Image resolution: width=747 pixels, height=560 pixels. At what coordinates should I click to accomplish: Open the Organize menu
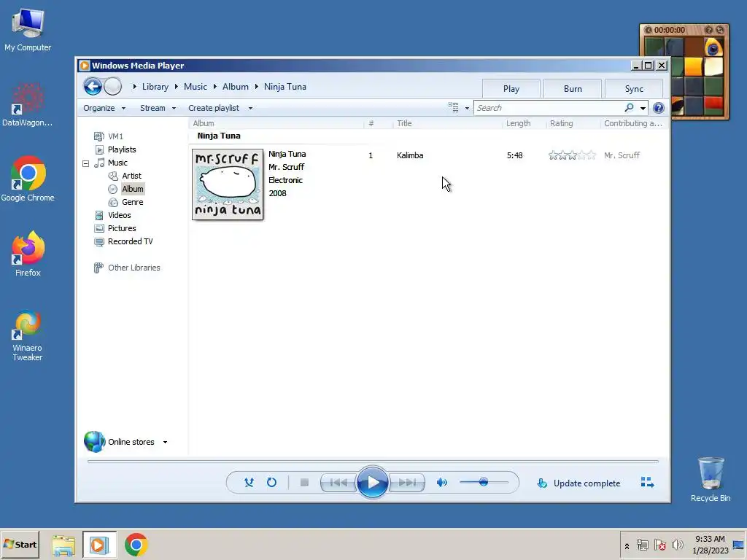pyautogui.click(x=104, y=108)
